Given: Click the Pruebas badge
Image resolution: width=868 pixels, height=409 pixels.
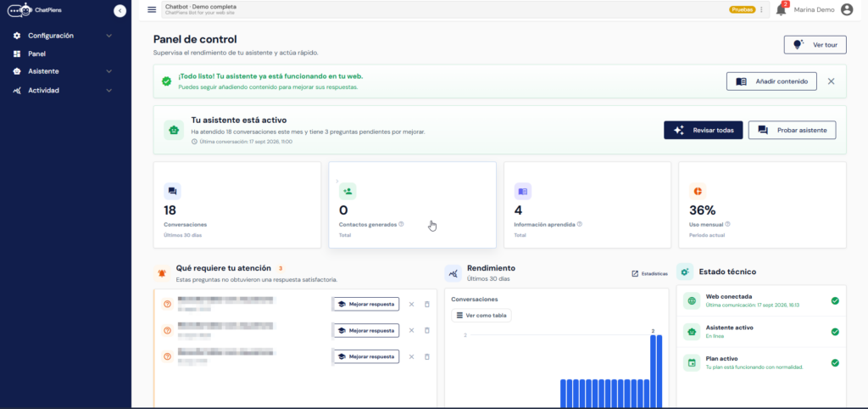Looking at the screenshot, I should click(x=743, y=9).
